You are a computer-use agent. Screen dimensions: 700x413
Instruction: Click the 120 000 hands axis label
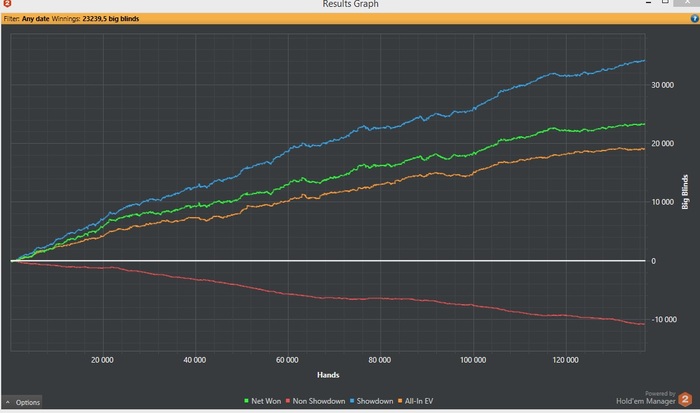(x=566, y=360)
